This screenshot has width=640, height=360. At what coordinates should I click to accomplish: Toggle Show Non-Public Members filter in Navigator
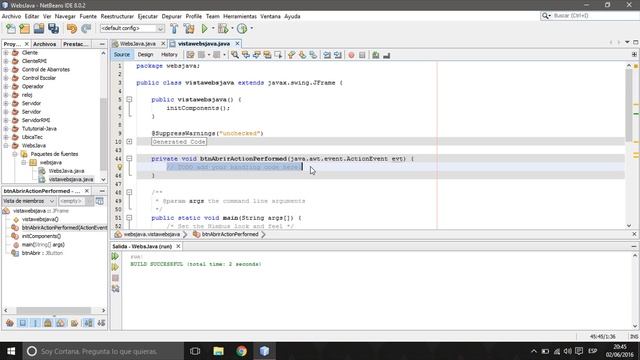[48, 323]
